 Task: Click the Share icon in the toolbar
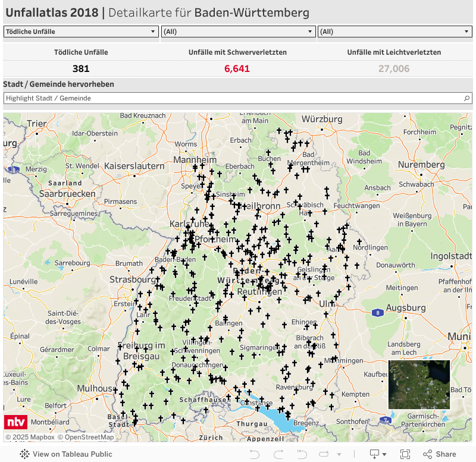[440, 454]
